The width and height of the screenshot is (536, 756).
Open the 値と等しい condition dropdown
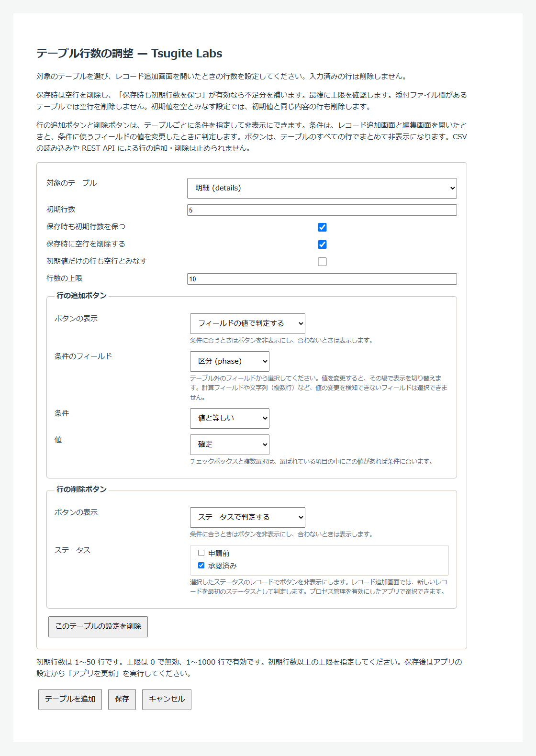tap(230, 418)
